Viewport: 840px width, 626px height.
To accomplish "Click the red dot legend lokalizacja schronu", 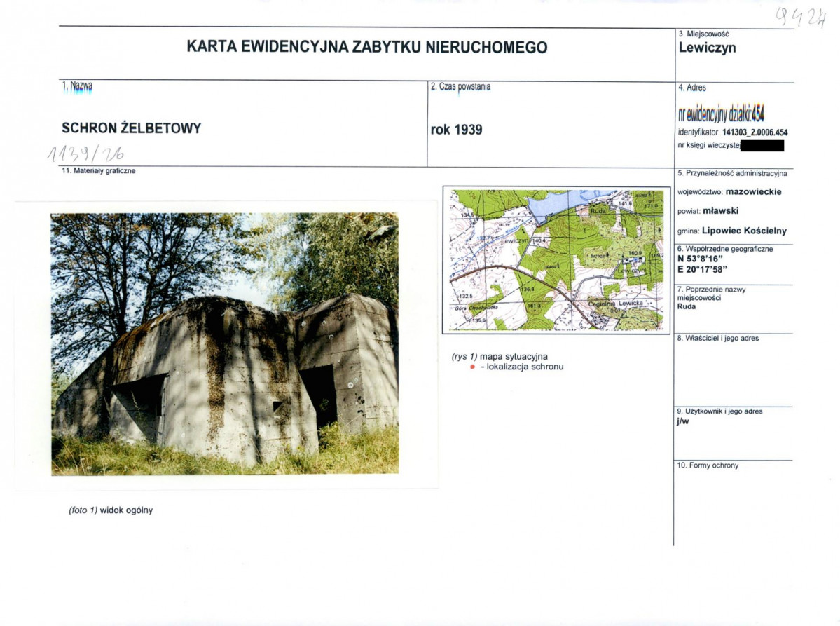I will [x=517, y=367].
